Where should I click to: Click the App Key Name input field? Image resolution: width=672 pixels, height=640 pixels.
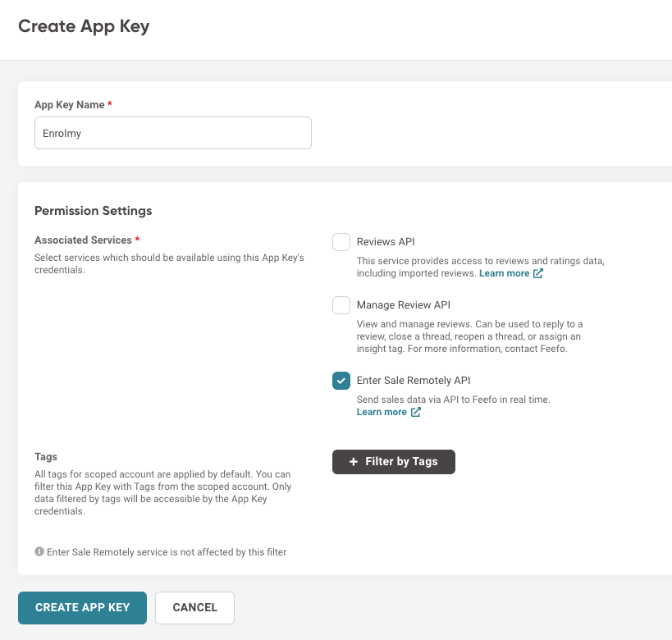172,133
